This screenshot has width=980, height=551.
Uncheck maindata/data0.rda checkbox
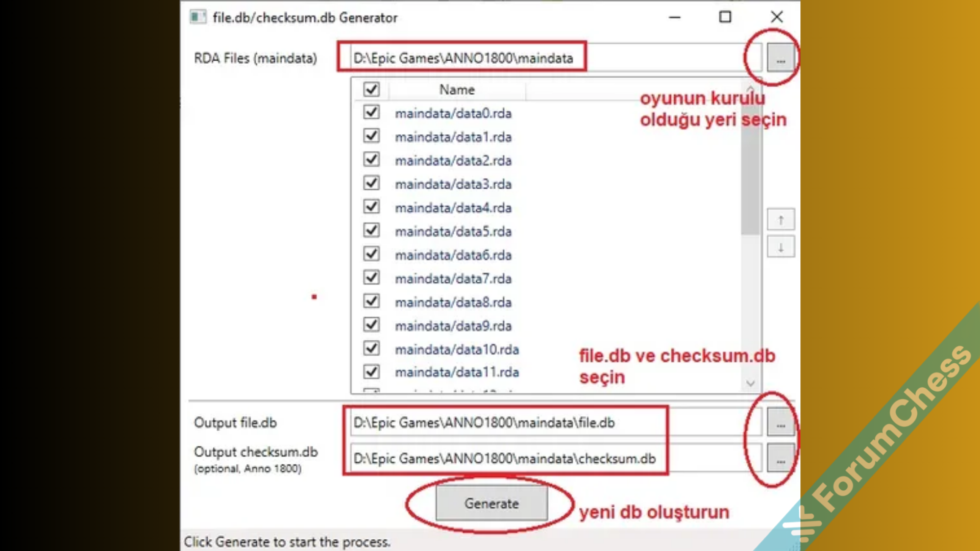click(372, 112)
